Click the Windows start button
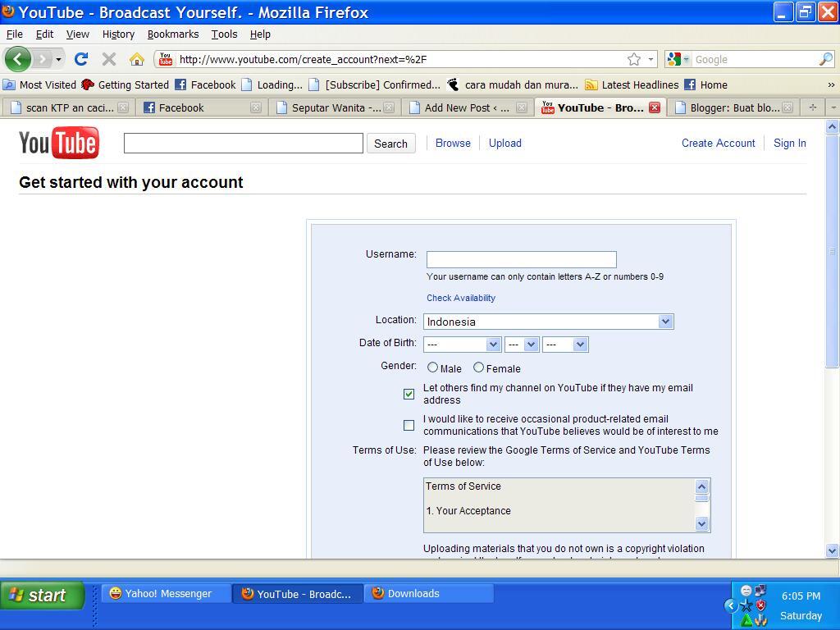840x630 pixels. click(x=42, y=596)
